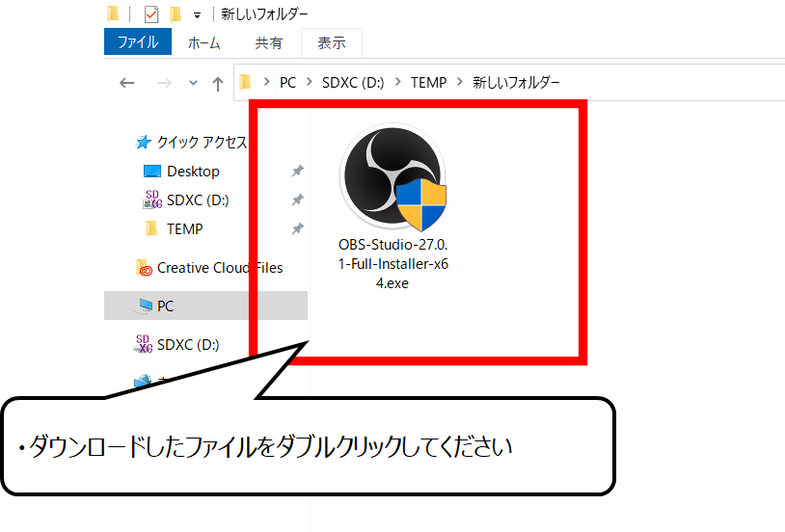785x532 pixels.
Task: Switch to the 共有 ribbon tab
Action: coord(269,43)
